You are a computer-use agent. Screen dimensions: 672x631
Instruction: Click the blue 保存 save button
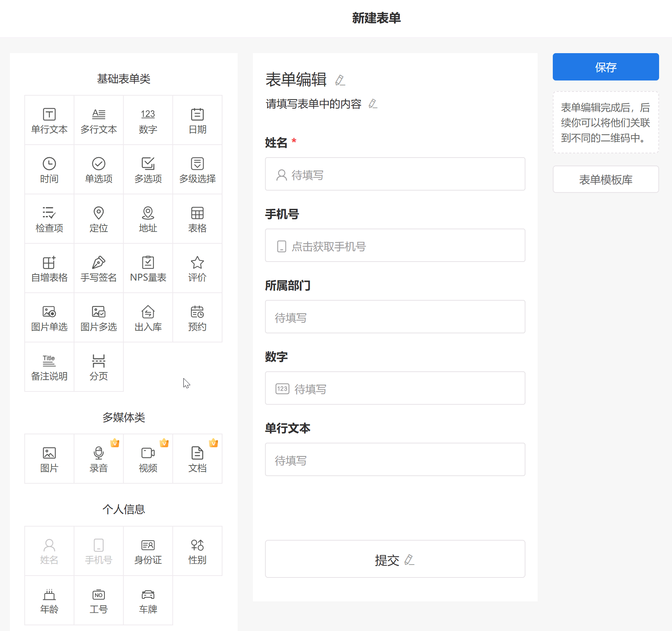(x=606, y=67)
